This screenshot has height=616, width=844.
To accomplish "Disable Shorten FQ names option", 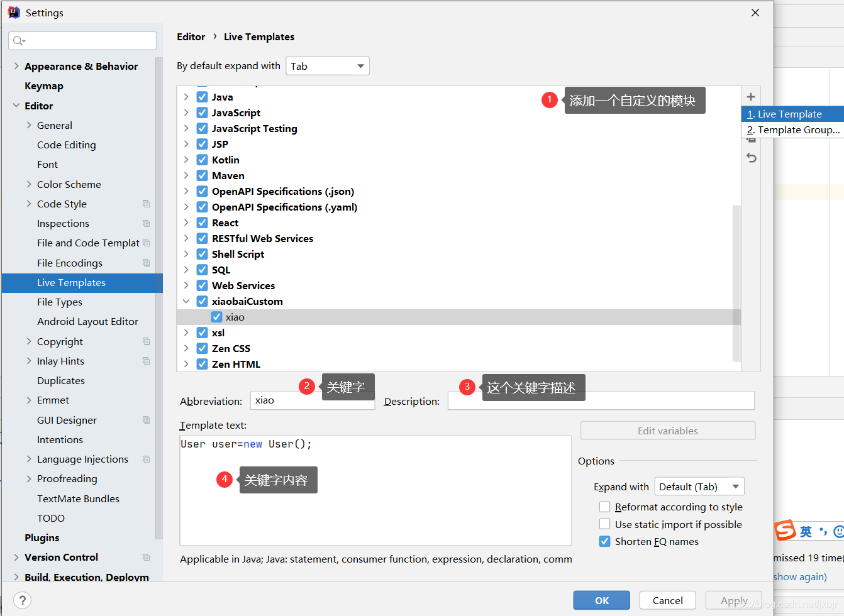I will (x=604, y=541).
